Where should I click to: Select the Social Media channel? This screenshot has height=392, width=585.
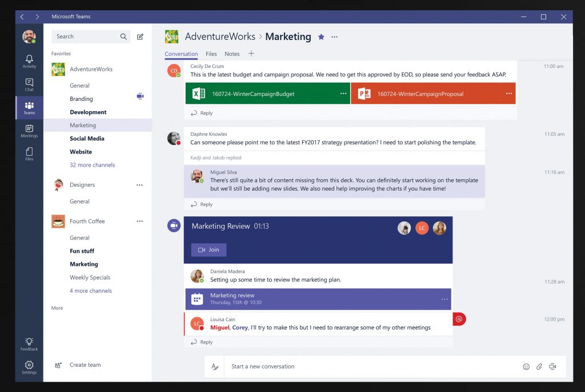tap(87, 139)
